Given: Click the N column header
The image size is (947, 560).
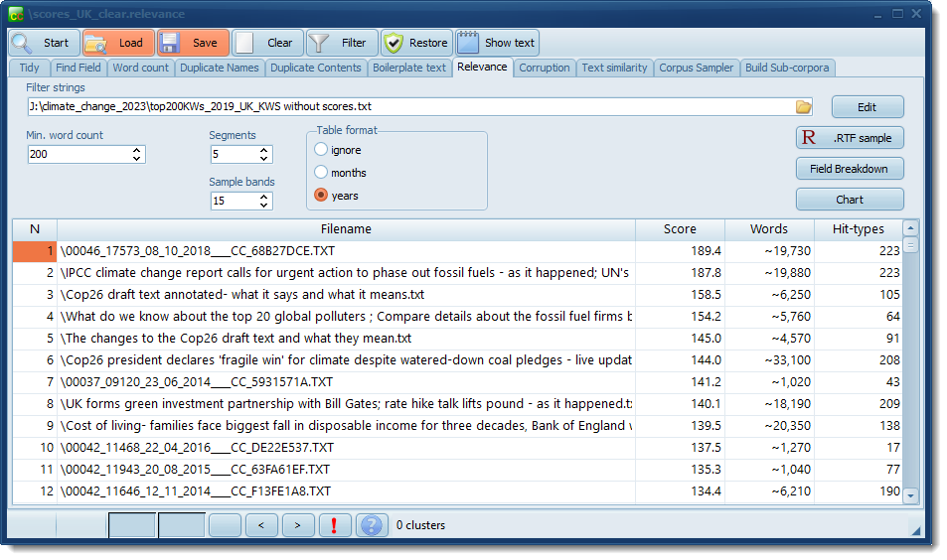Looking at the screenshot, I should pos(35,229).
